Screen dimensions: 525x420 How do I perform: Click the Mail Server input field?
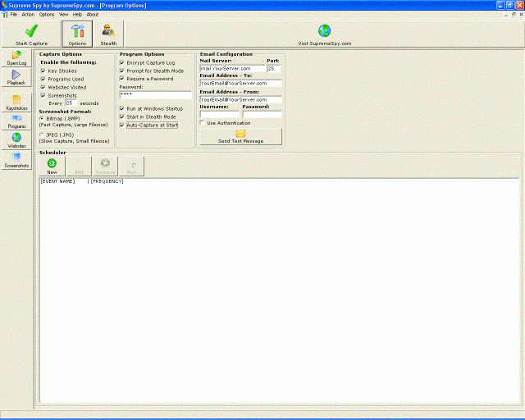[233, 69]
